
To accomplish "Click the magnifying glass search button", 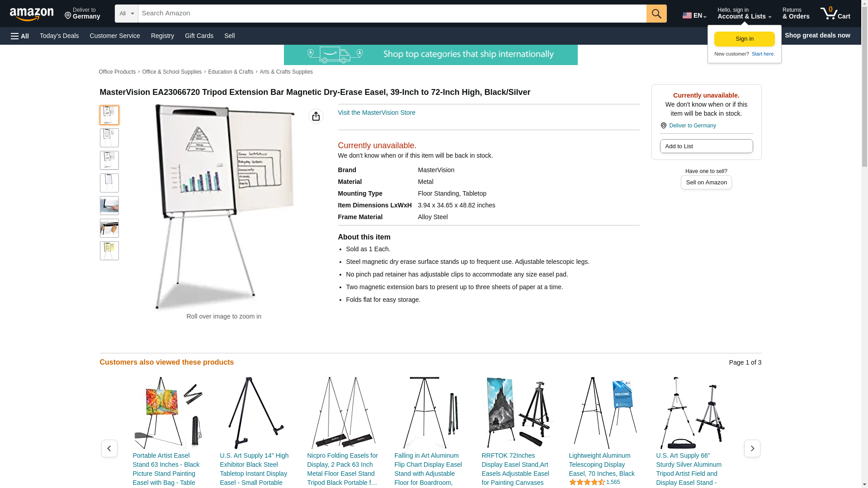I will (656, 14).
